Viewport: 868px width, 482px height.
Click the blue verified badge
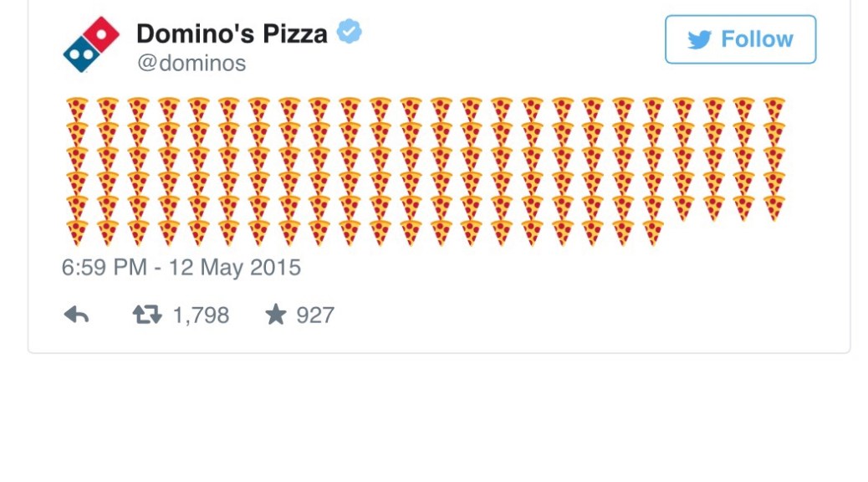point(350,33)
